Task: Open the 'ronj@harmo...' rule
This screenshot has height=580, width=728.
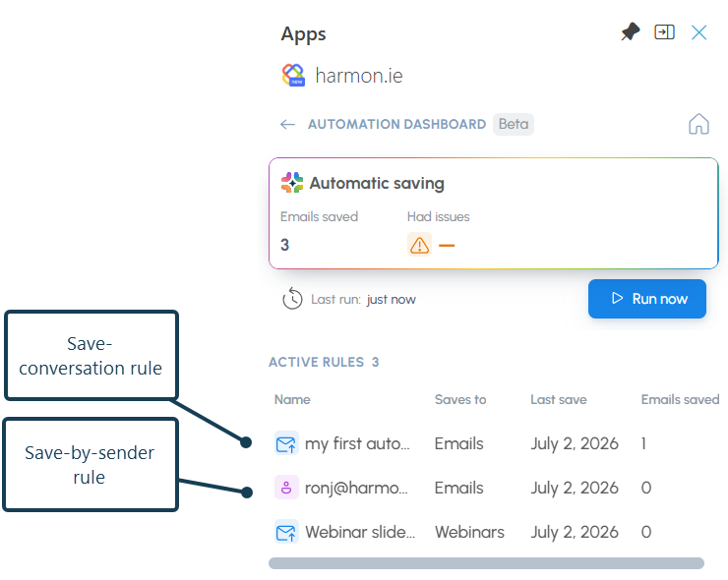Action: click(356, 489)
